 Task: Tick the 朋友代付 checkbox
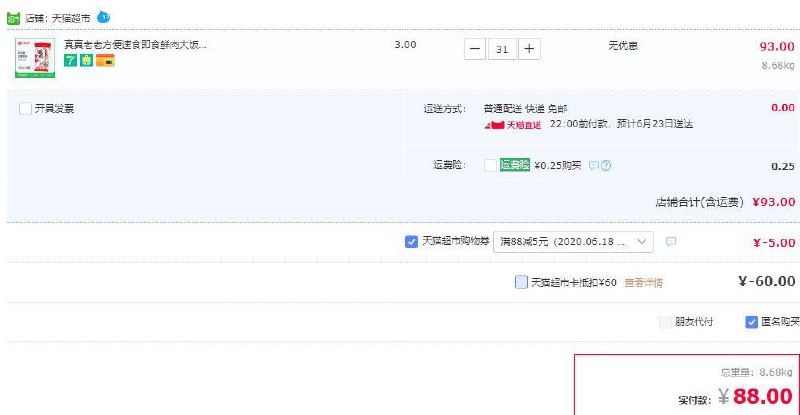pyautogui.click(x=665, y=322)
